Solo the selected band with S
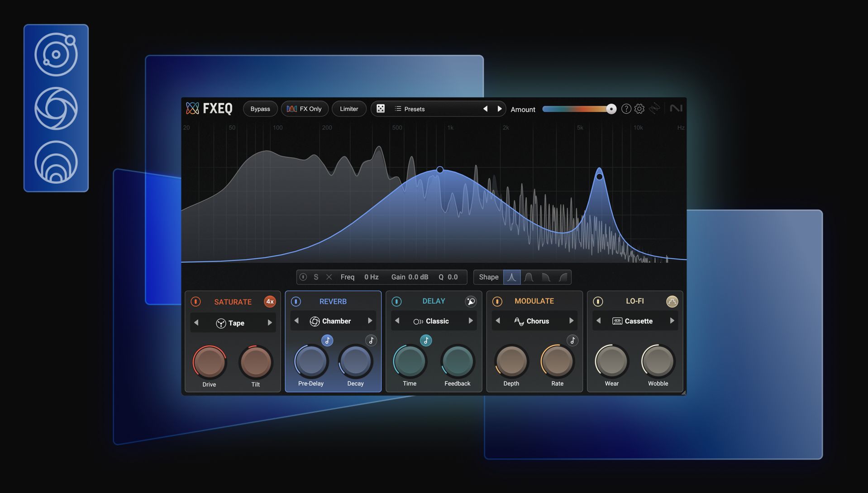 click(x=316, y=277)
